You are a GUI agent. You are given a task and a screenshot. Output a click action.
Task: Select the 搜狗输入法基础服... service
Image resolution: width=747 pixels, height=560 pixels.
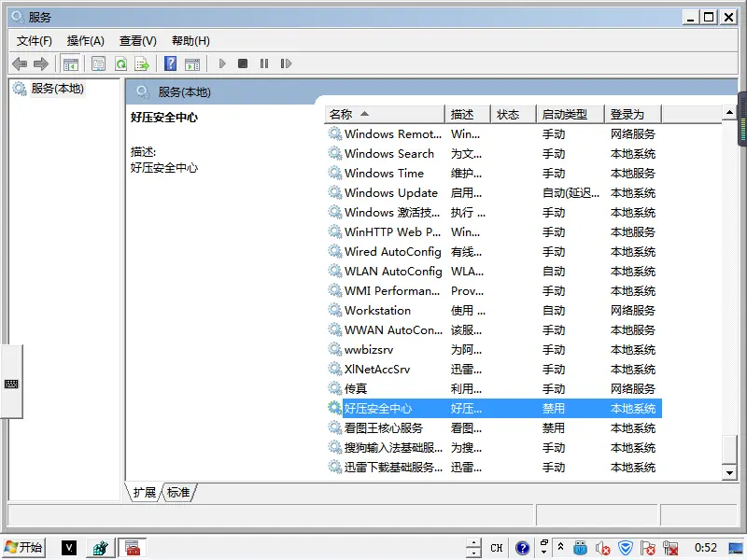[x=493, y=448]
